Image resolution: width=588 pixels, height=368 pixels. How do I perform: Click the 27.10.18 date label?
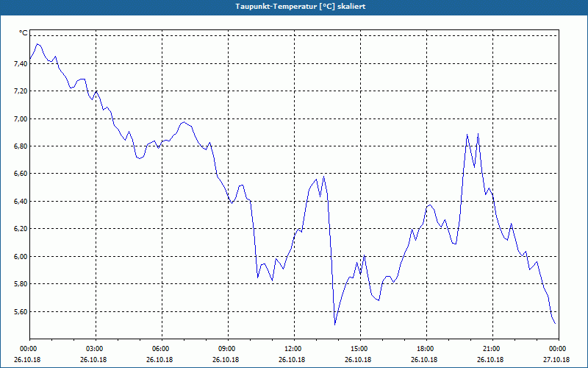pos(556,360)
